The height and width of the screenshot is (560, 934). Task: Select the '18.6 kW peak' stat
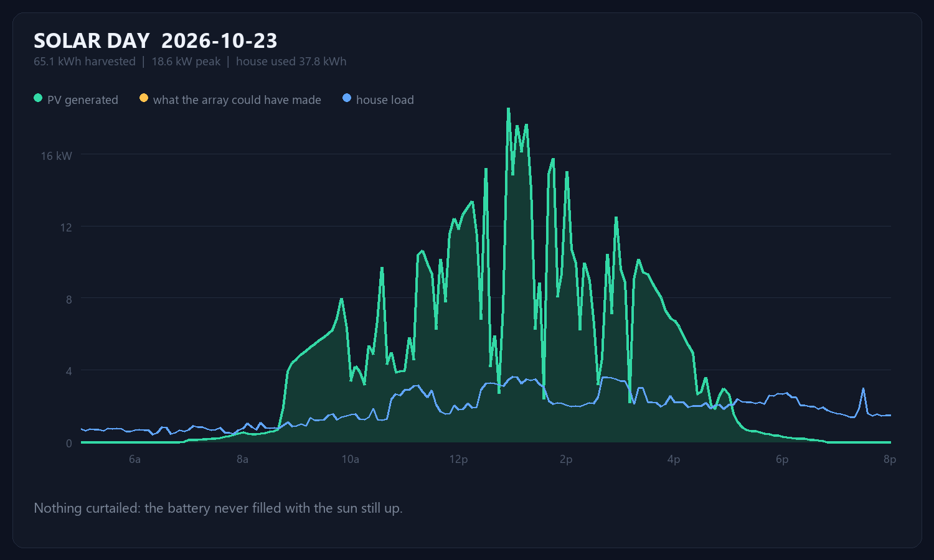[186, 61]
